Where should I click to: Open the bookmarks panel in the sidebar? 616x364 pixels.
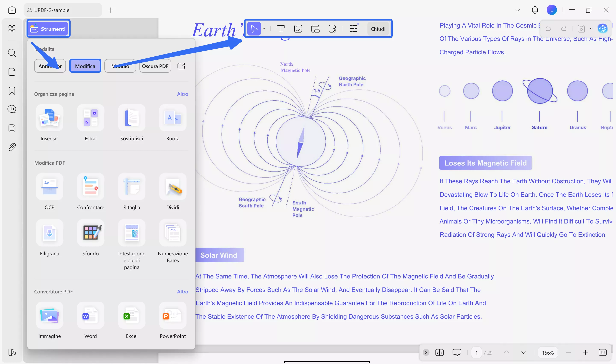tap(12, 90)
